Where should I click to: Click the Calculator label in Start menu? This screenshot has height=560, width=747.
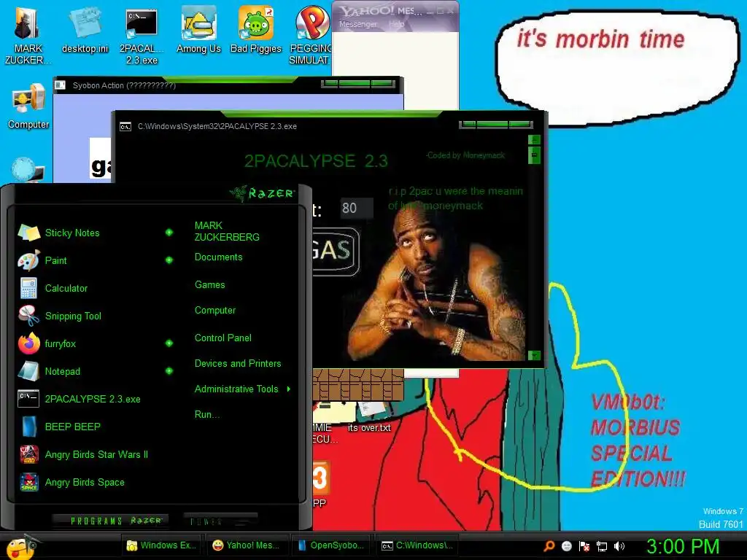(x=66, y=288)
